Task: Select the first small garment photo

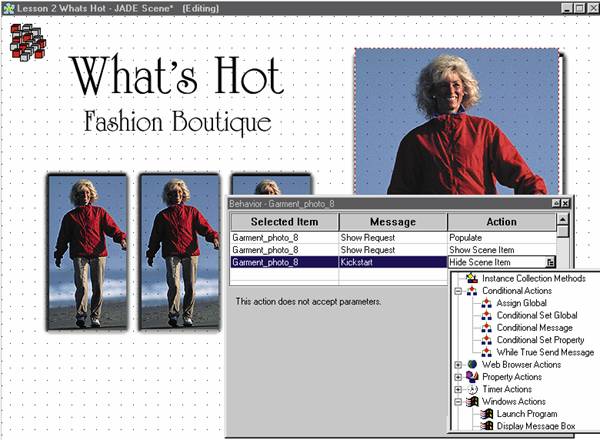Action: pyautogui.click(x=88, y=252)
